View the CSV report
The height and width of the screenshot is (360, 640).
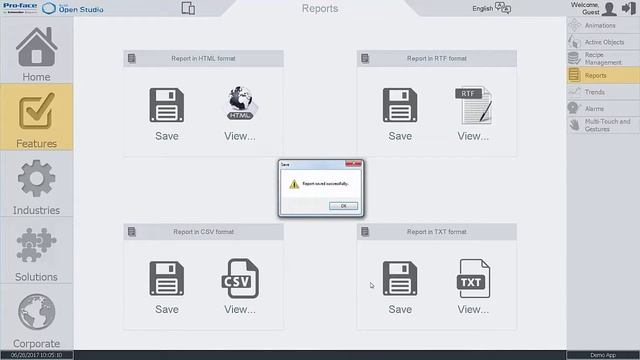pyautogui.click(x=240, y=287)
